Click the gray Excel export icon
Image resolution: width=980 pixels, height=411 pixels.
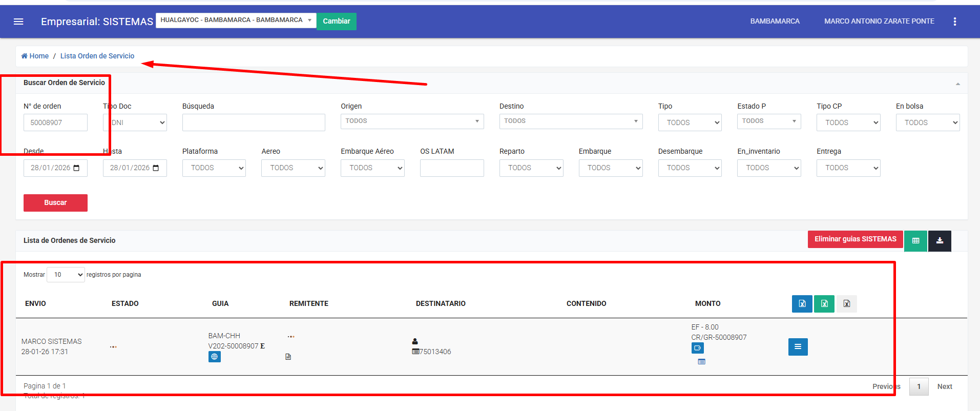(x=847, y=304)
